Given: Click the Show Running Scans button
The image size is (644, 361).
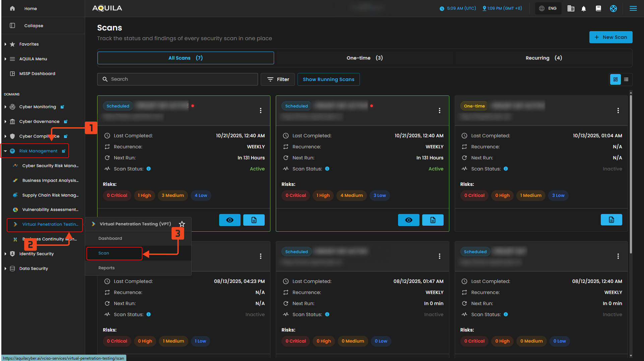Looking at the screenshot, I should point(328,79).
